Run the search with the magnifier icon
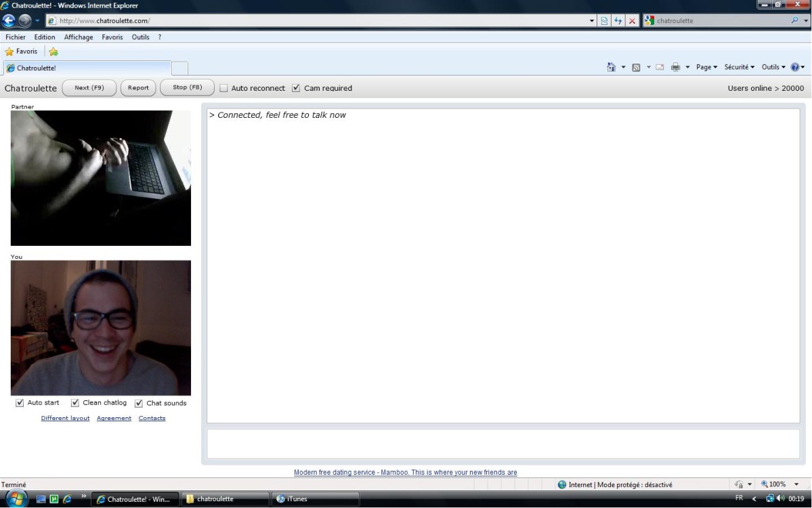 click(x=794, y=21)
